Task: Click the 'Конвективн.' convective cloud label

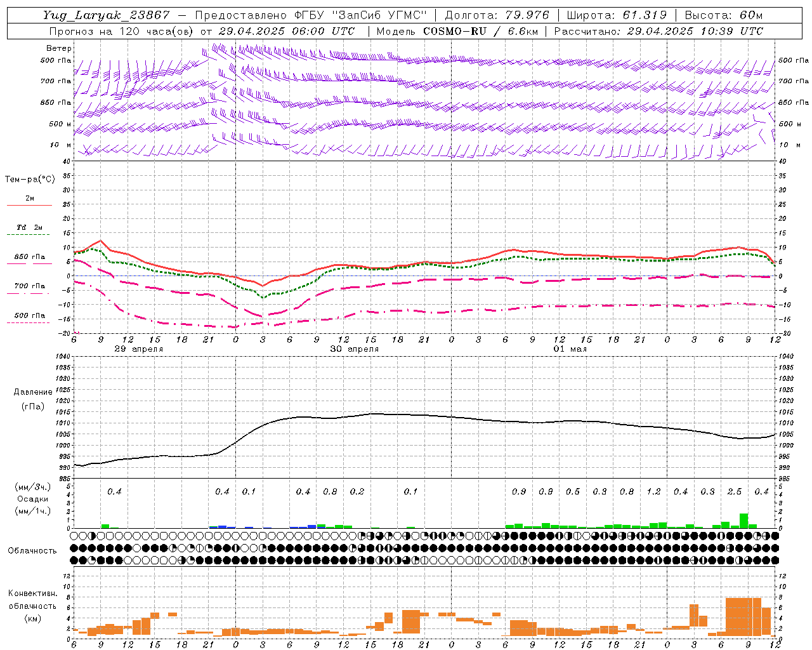Action: 33,594
